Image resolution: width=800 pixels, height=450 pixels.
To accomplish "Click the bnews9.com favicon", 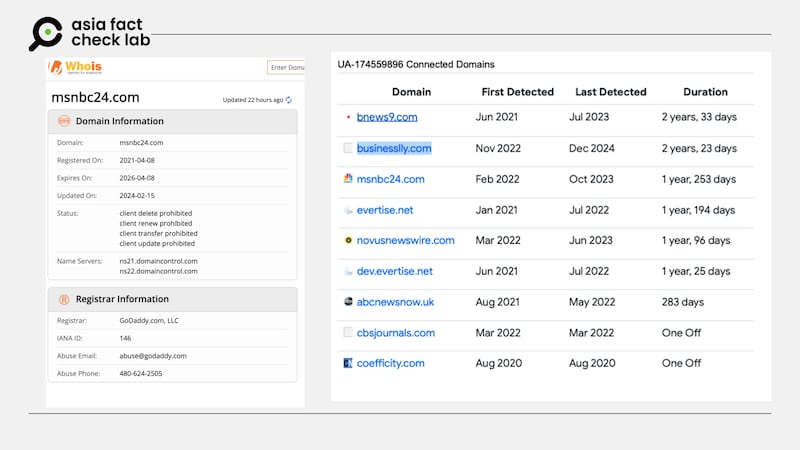I will (x=347, y=118).
